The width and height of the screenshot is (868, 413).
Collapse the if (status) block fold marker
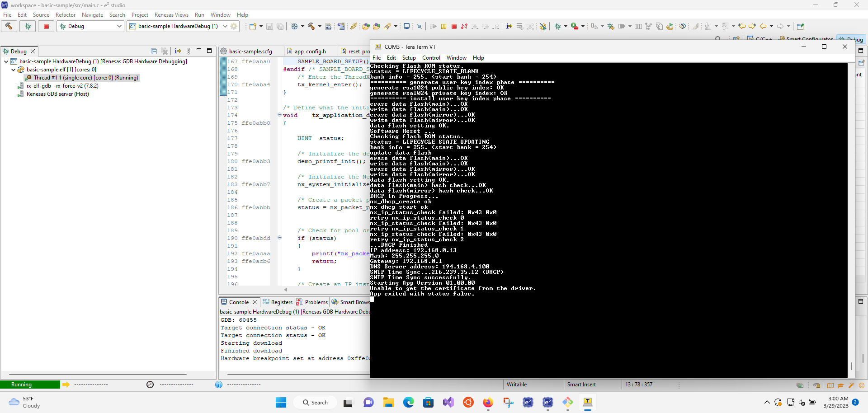pyautogui.click(x=279, y=238)
